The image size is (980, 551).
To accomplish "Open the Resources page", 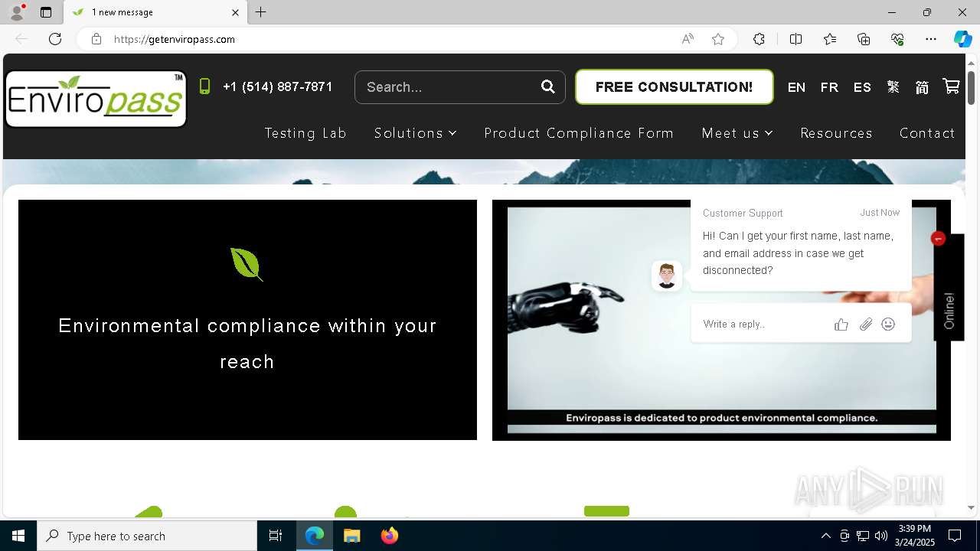I will (x=836, y=133).
